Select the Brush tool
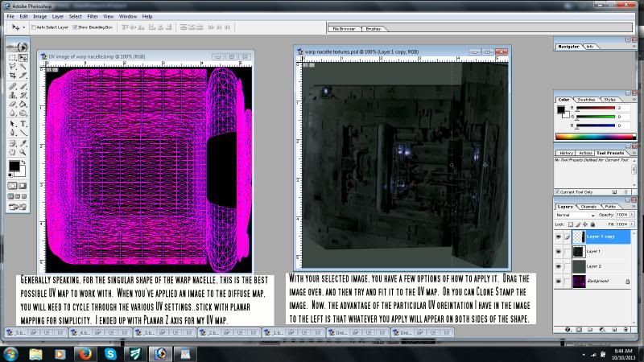The width and height of the screenshot is (644, 362). pyautogui.click(x=23, y=86)
